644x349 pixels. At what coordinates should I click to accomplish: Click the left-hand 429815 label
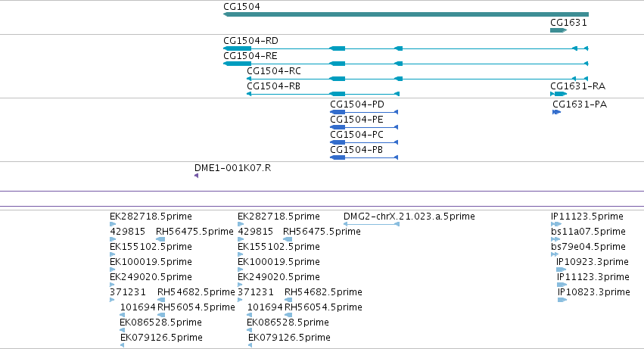(128, 232)
